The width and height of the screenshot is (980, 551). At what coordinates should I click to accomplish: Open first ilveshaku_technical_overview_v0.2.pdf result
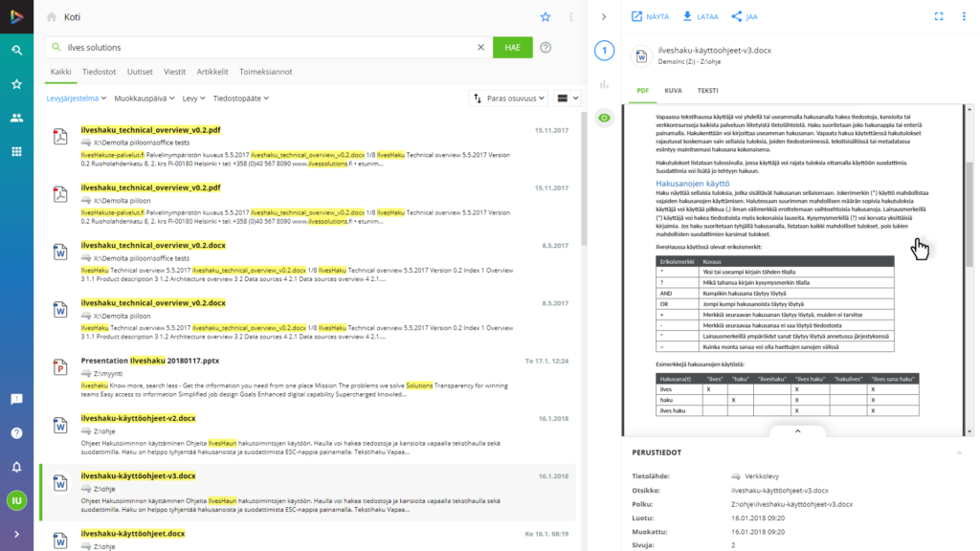click(x=150, y=130)
